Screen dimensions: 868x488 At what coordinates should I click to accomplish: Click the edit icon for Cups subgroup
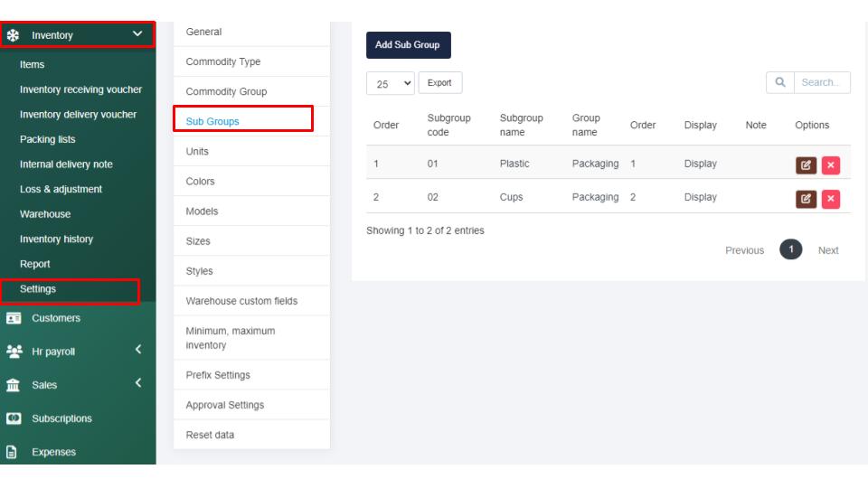pos(805,199)
